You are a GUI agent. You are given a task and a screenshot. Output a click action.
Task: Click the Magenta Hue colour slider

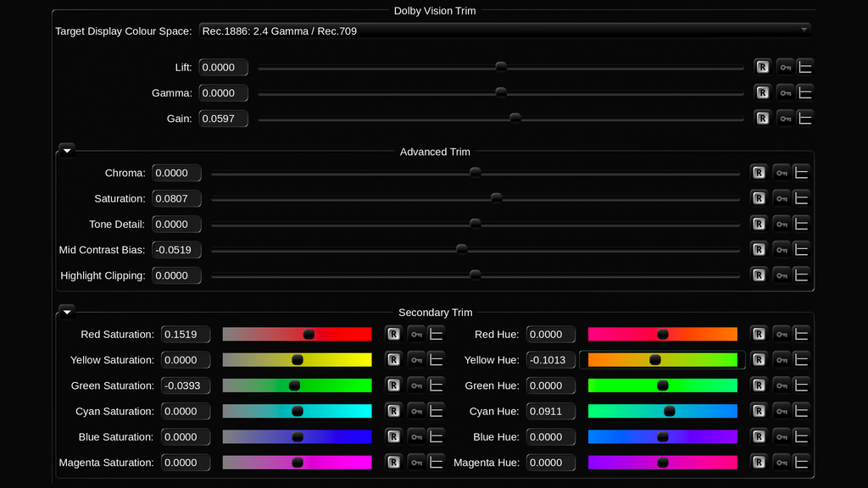(x=663, y=463)
